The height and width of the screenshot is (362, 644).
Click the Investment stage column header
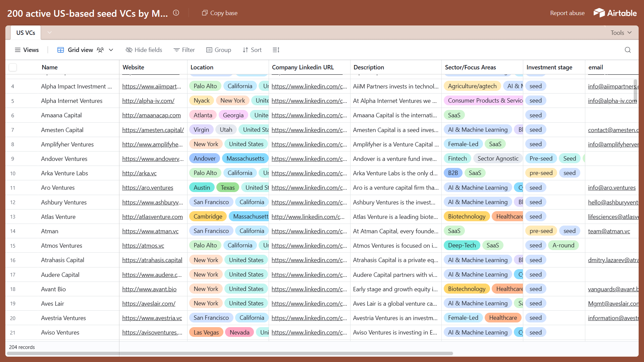pyautogui.click(x=549, y=67)
